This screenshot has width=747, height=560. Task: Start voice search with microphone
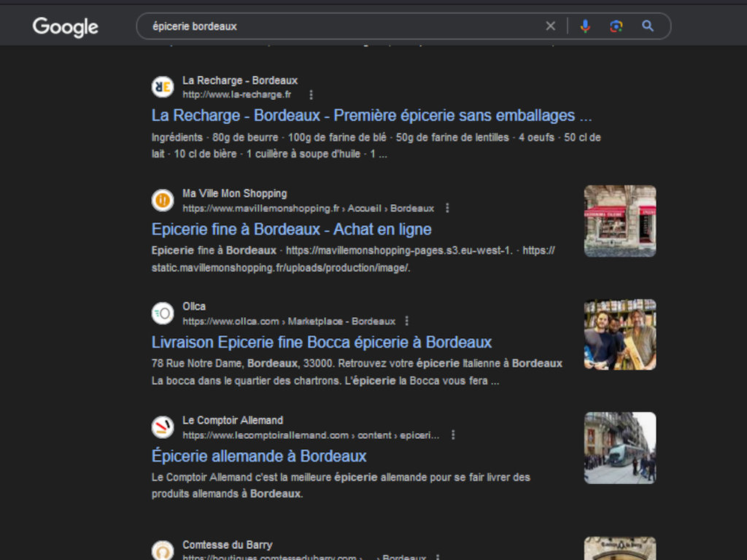coord(586,26)
